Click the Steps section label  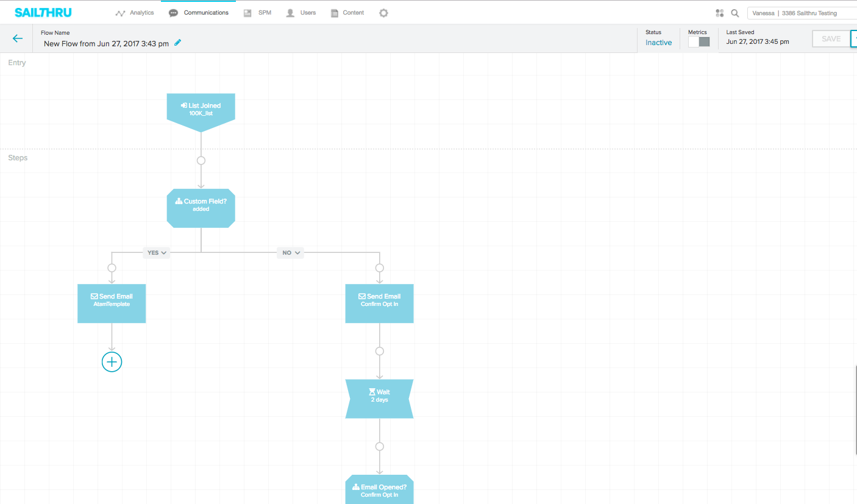(18, 158)
